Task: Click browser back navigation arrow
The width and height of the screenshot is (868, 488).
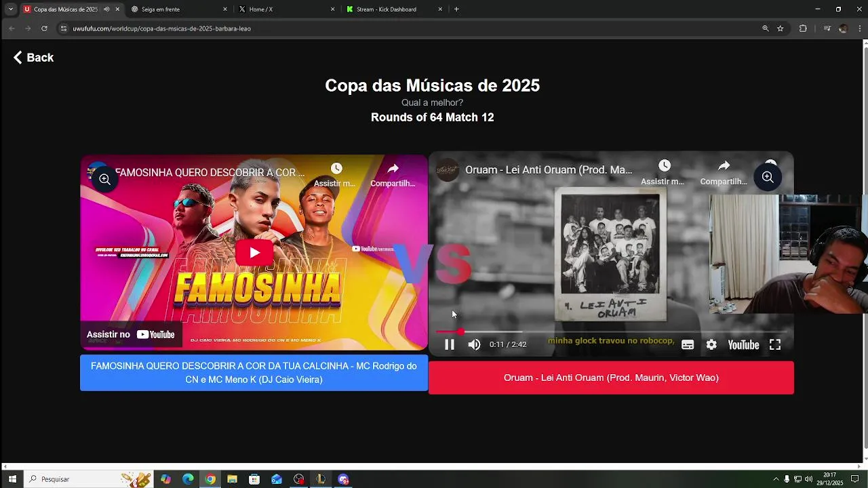Action: 12,28
